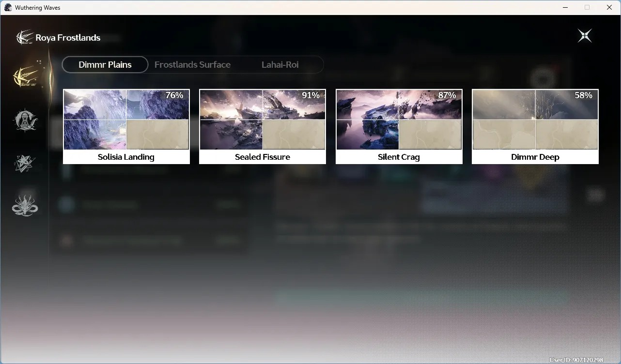Choose the star-shaped region emblem in sidebar
621x364 pixels.
[x=25, y=164]
